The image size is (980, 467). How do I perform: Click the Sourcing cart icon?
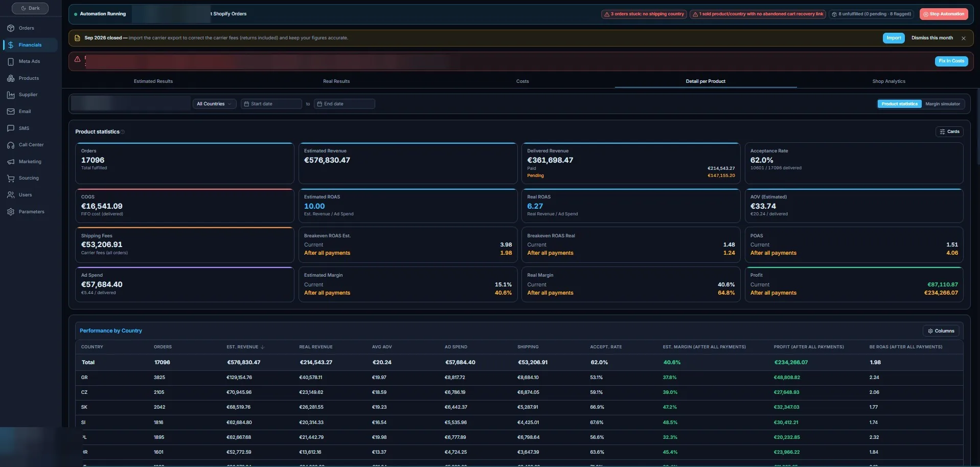[11, 178]
